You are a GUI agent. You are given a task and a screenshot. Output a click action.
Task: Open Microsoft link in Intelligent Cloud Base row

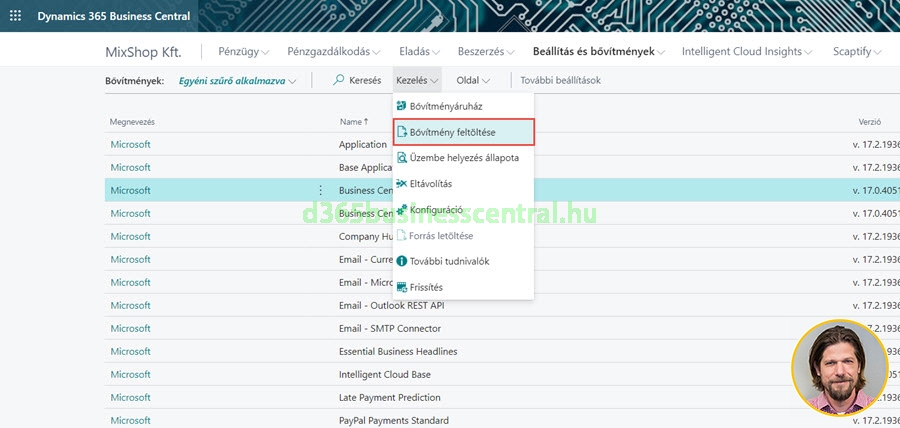point(130,375)
